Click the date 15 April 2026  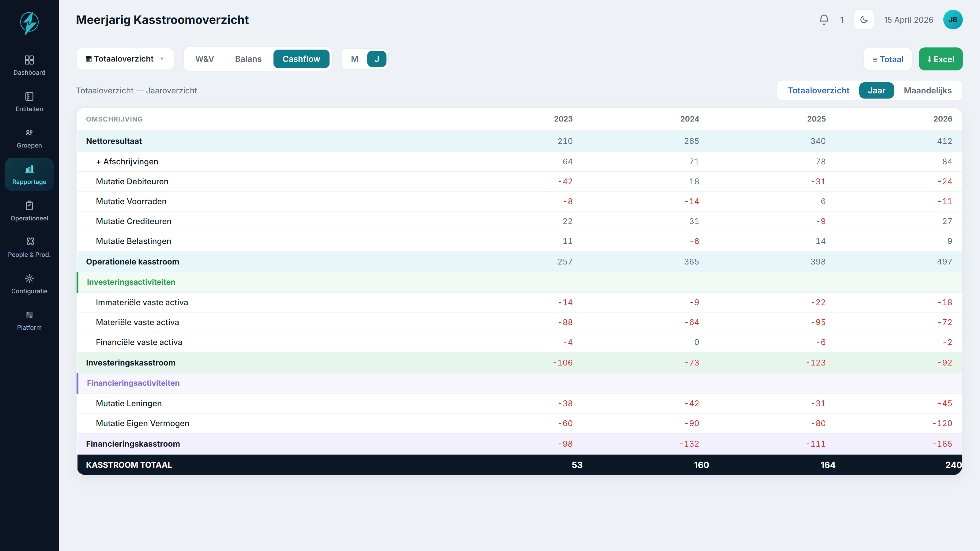coord(908,20)
